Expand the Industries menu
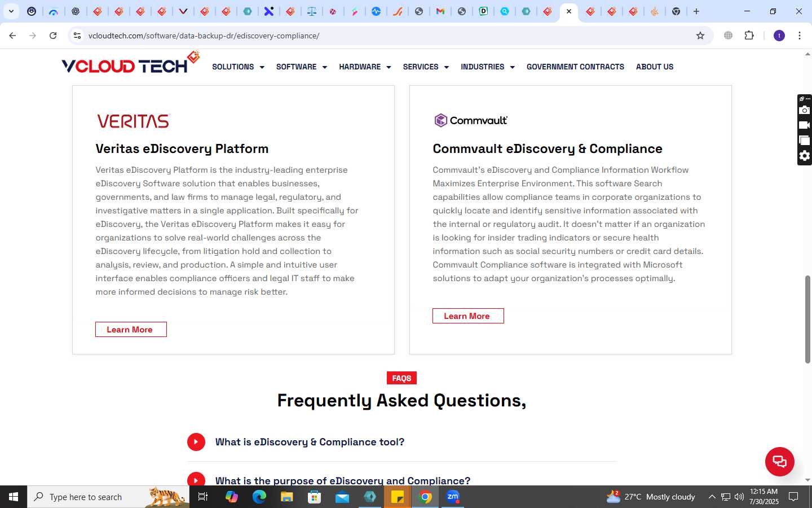The height and width of the screenshot is (508, 812). [x=488, y=67]
